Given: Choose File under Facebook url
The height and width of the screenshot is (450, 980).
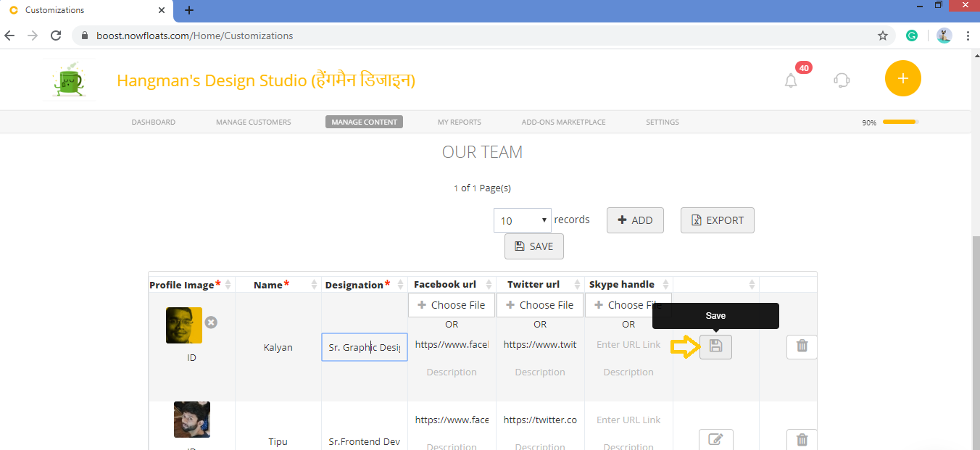Looking at the screenshot, I should [x=452, y=305].
